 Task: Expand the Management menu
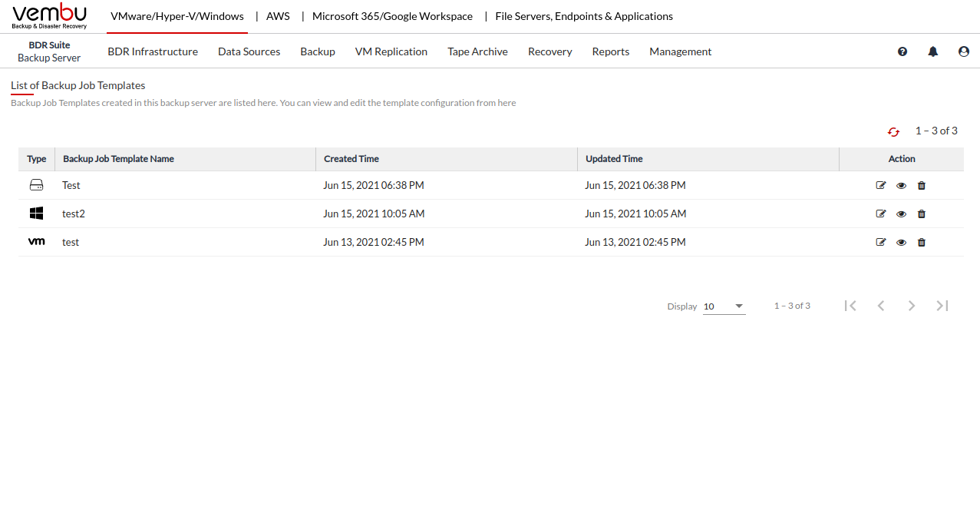[x=680, y=51]
